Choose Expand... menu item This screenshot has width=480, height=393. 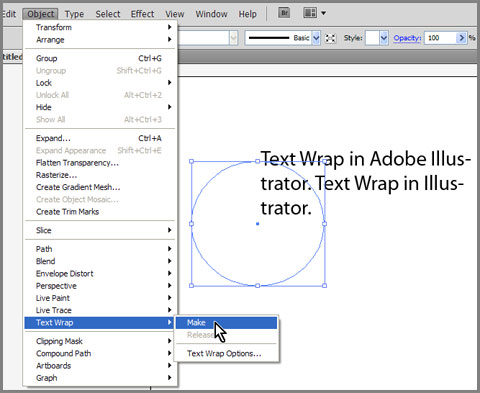100,138
